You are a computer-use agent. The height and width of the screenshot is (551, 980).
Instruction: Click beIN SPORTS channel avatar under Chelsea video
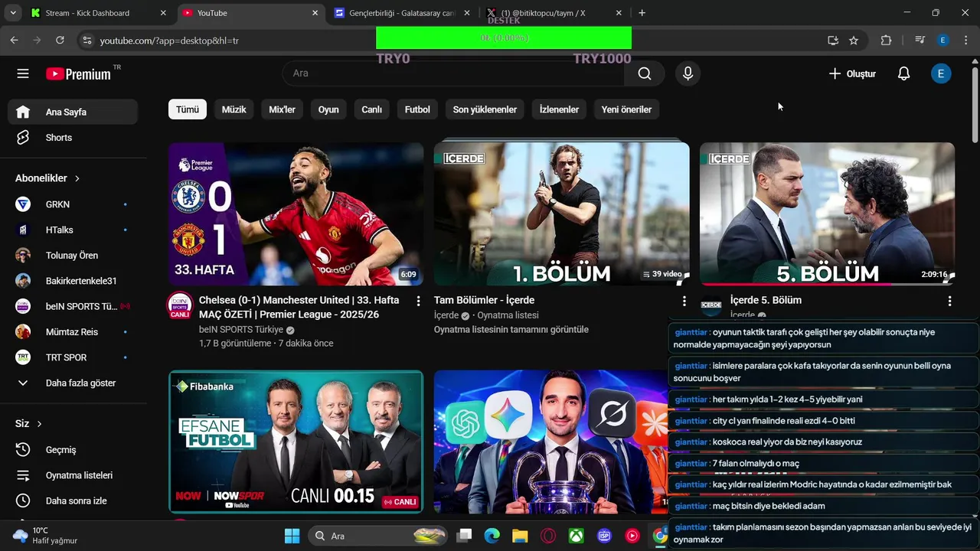point(180,305)
